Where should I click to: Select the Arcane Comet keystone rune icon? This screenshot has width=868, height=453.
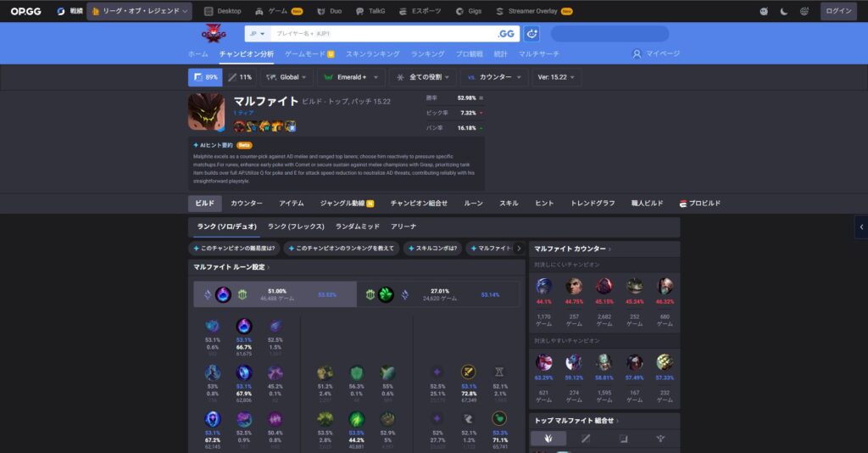point(244,326)
